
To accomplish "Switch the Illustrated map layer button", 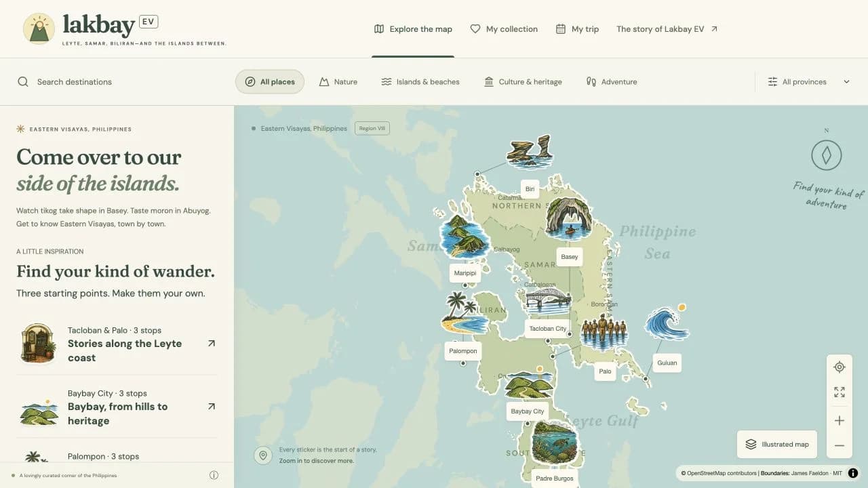I will [x=777, y=445].
